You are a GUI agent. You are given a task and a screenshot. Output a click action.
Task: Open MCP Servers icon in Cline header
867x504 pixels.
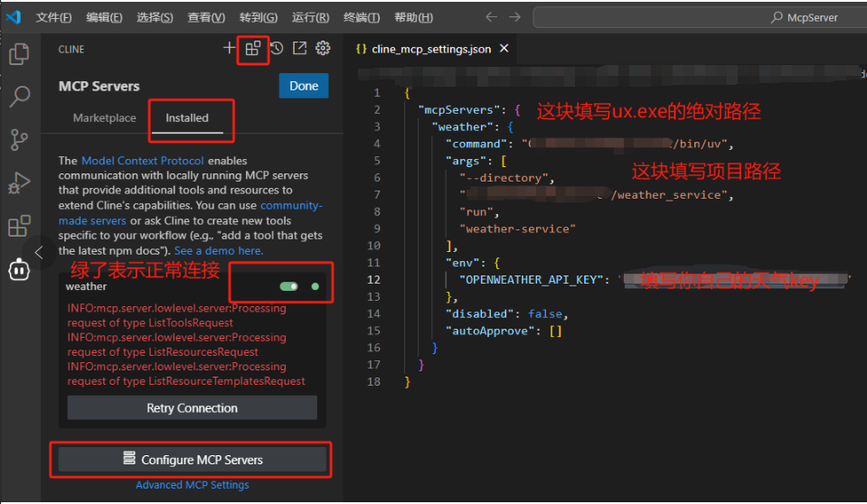click(253, 49)
